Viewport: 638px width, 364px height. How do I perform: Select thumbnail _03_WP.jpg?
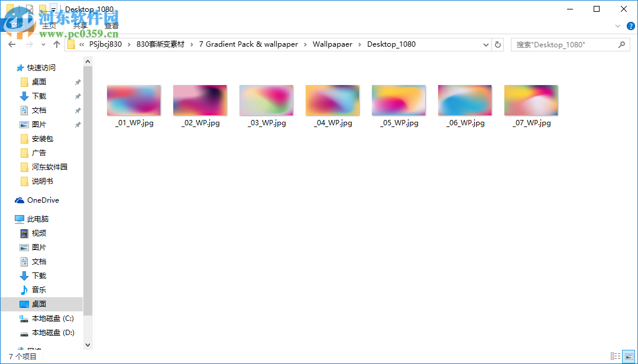[x=267, y=100]
